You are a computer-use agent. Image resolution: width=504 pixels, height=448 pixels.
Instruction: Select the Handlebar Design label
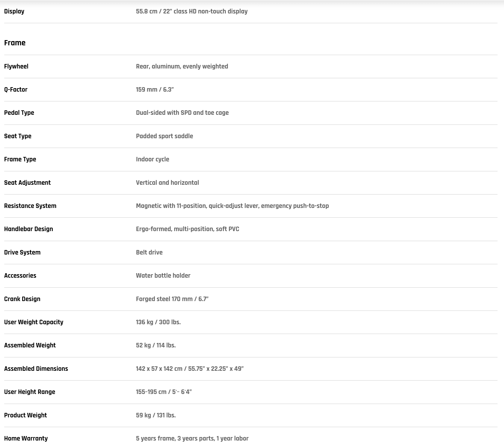[29, 229]
